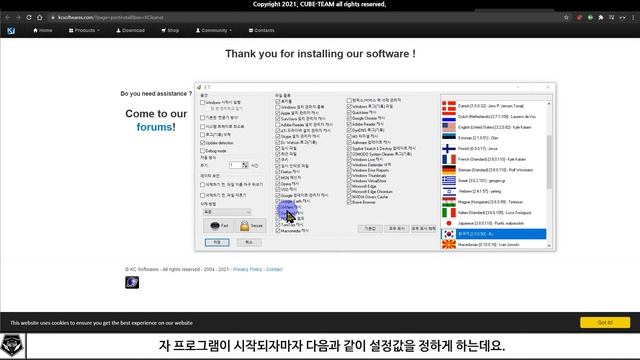The height and width of the screenshot is (360, 640).
Task: Select the French flag language entry
Action: click(x=494, y=159)
